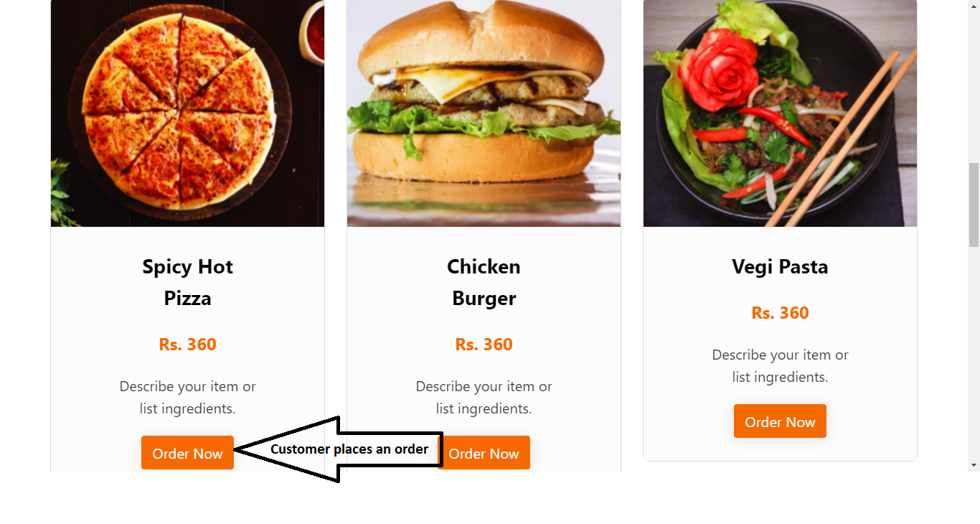Viewport: 980px width, 524px height.
Task: Select the Vegi Pasta title
Action: [780, 266]
